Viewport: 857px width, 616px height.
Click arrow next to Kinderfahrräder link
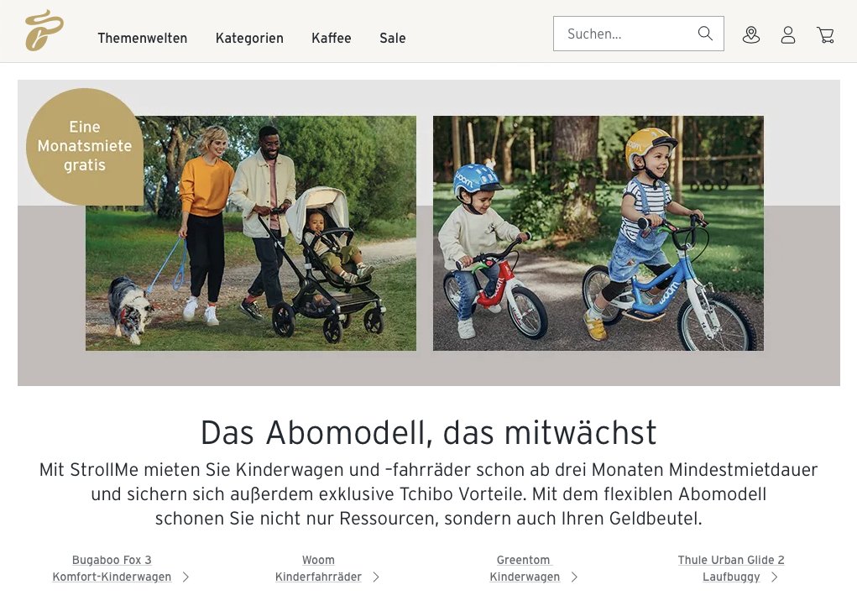pyautogui.click(x=376, y=577)
